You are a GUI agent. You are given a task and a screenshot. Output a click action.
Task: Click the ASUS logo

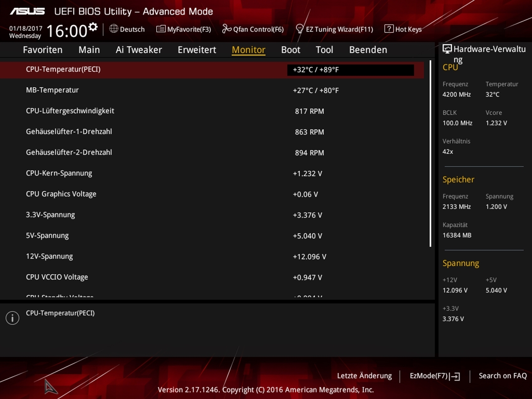pyautogui.click(x=27, y=11)
